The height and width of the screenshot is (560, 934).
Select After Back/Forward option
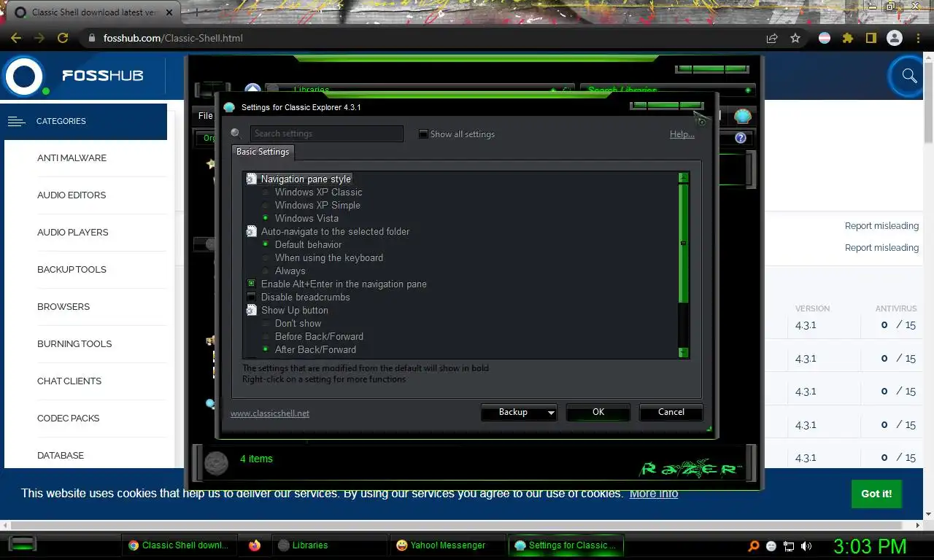tap(315, 349)
